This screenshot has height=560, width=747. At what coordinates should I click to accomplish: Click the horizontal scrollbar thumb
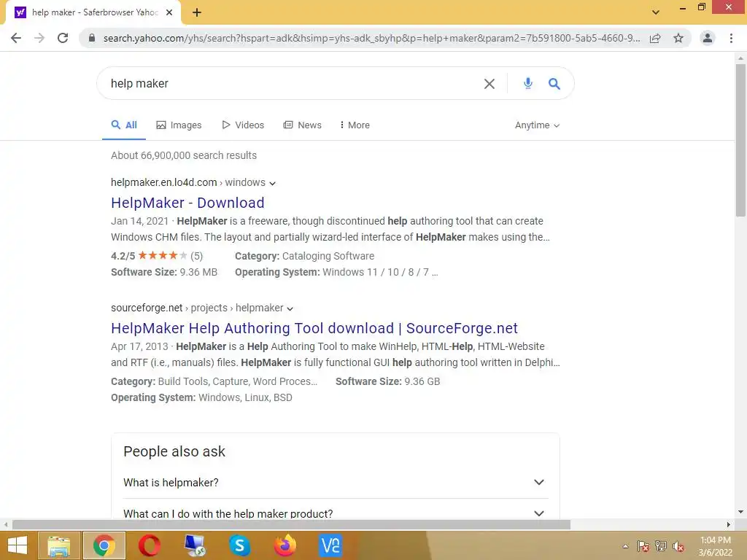click(291, 525)
